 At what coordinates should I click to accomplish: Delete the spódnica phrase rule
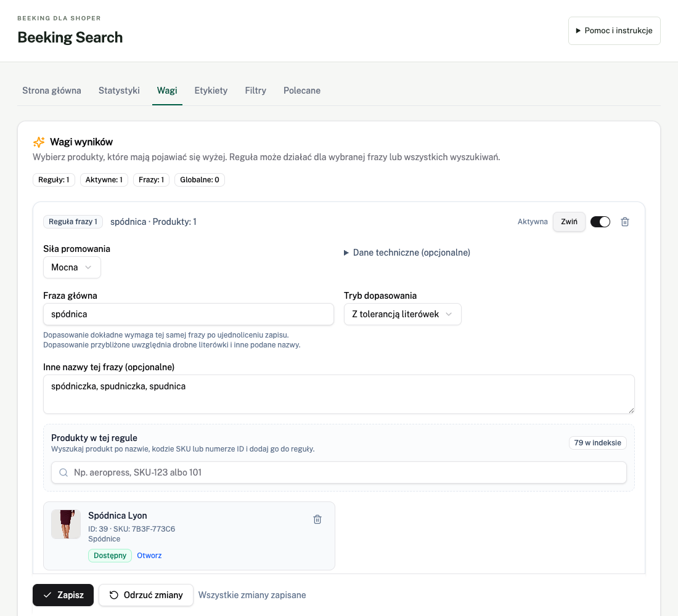pos(625,222)
